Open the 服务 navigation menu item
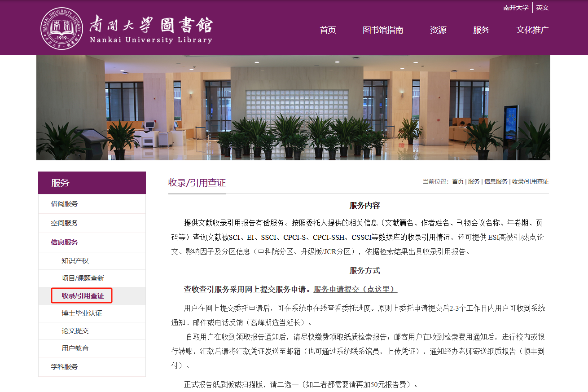The image size is (588, 392). [481, 30]
